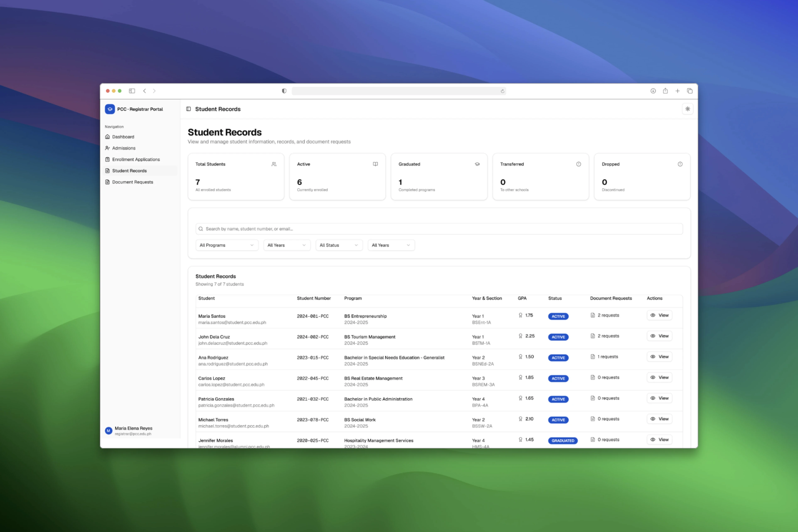
Task: Click the privacy shield icon in Safari
Action: pos(284,91)
